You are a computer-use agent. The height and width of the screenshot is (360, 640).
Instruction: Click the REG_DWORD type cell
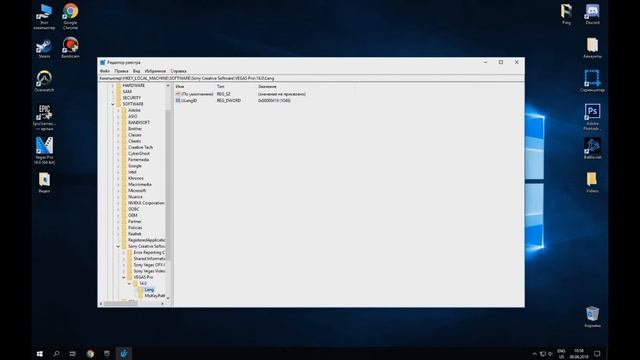pyautogui.click(x=229, y=100)
